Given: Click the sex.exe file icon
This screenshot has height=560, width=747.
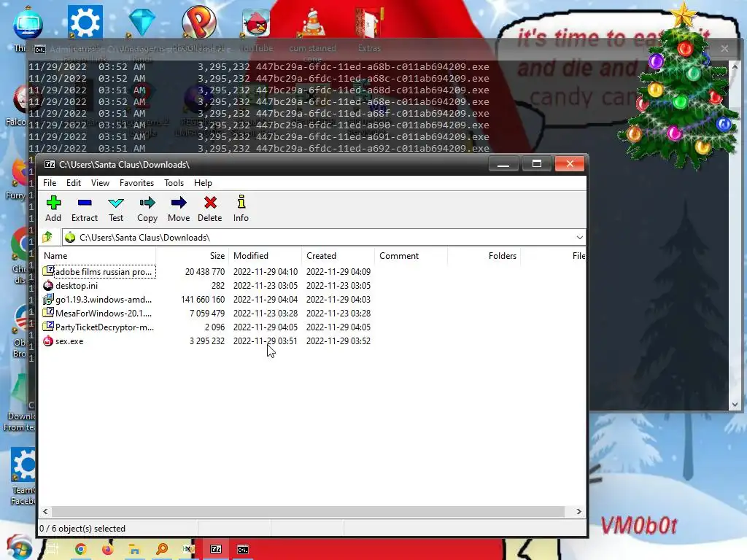Looking at the screenshot, I should pos(48,341).
